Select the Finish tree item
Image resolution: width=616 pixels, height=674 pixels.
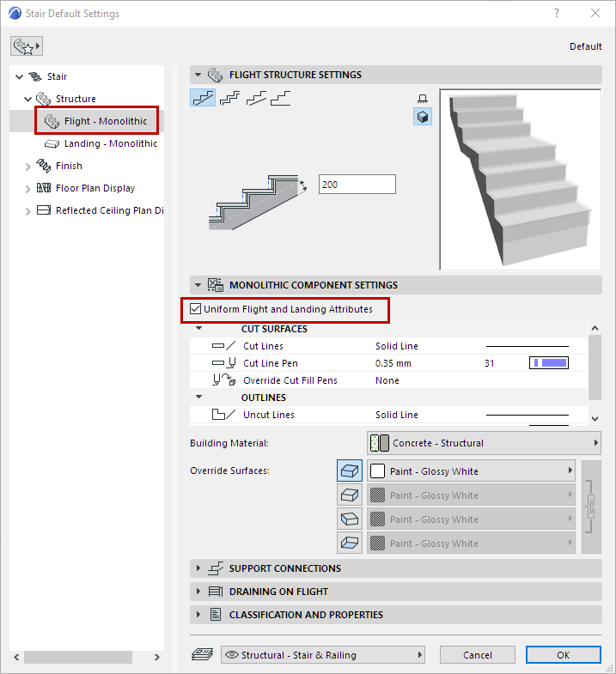click(69, 166)
